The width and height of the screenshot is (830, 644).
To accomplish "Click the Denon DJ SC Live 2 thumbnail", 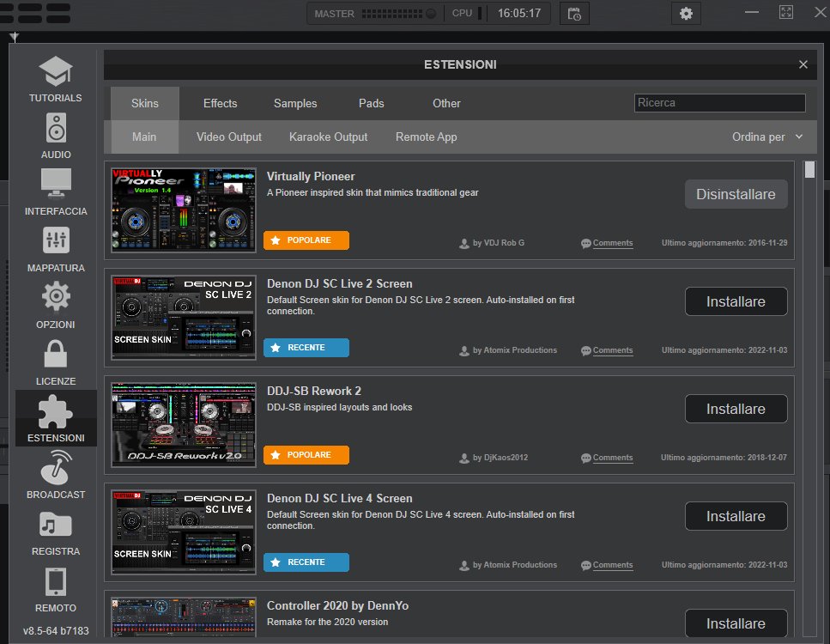I will coord(184,318).
